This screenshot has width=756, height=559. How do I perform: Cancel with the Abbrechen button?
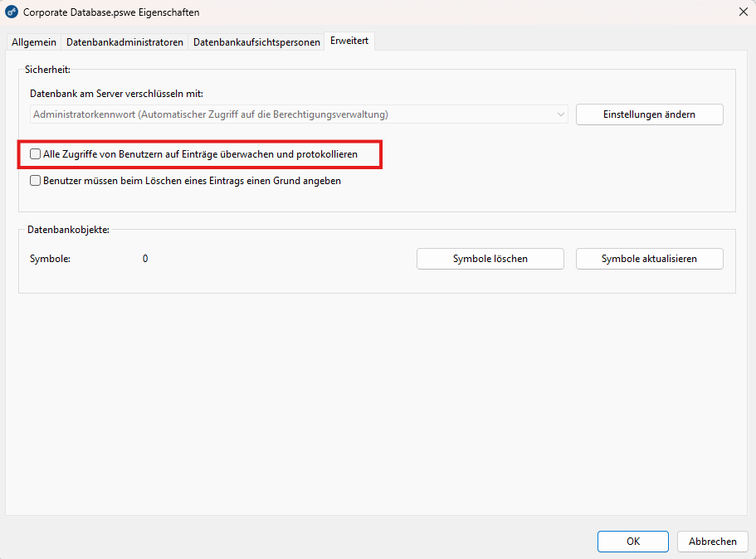click(x=713, y=542)
